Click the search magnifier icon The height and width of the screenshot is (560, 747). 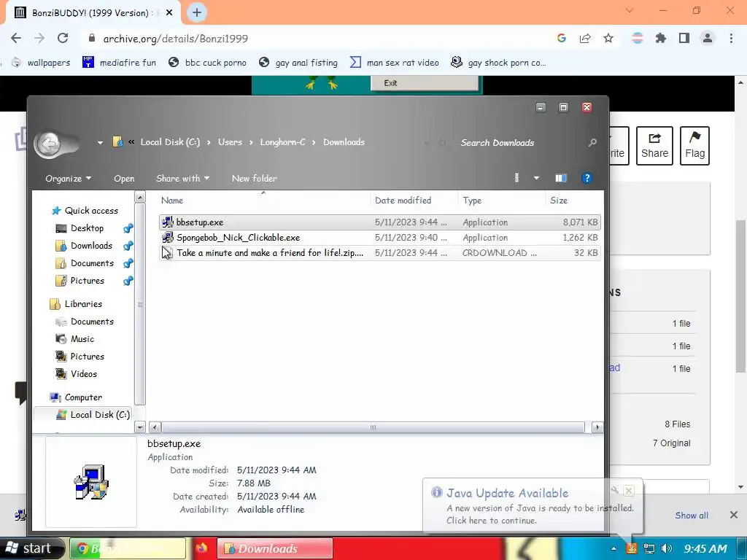coord(592,142)
